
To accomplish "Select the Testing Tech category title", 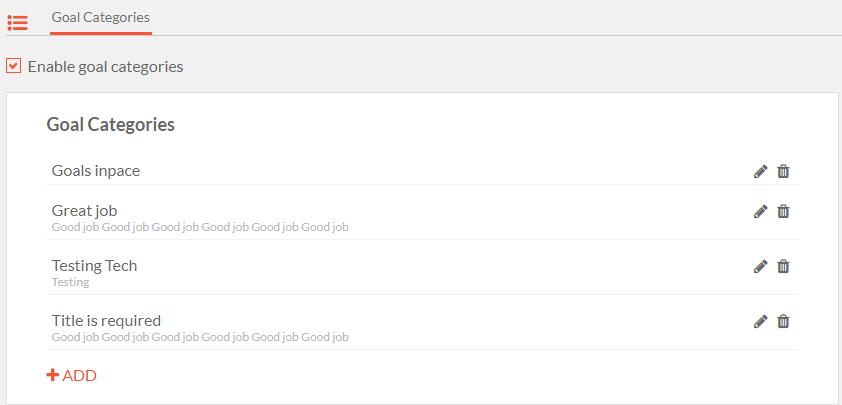I will tap(94, 265).
